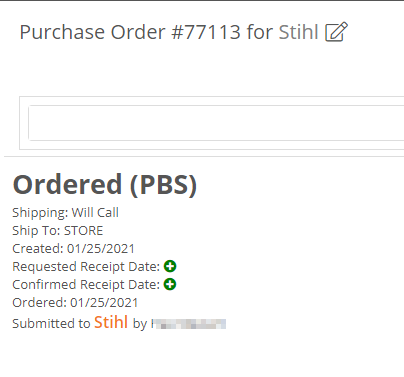This screenshot has width=404, height=377.
Task: Click the Requested Receipt Date label
Action: pyautogui.click(x=86, y=267)
